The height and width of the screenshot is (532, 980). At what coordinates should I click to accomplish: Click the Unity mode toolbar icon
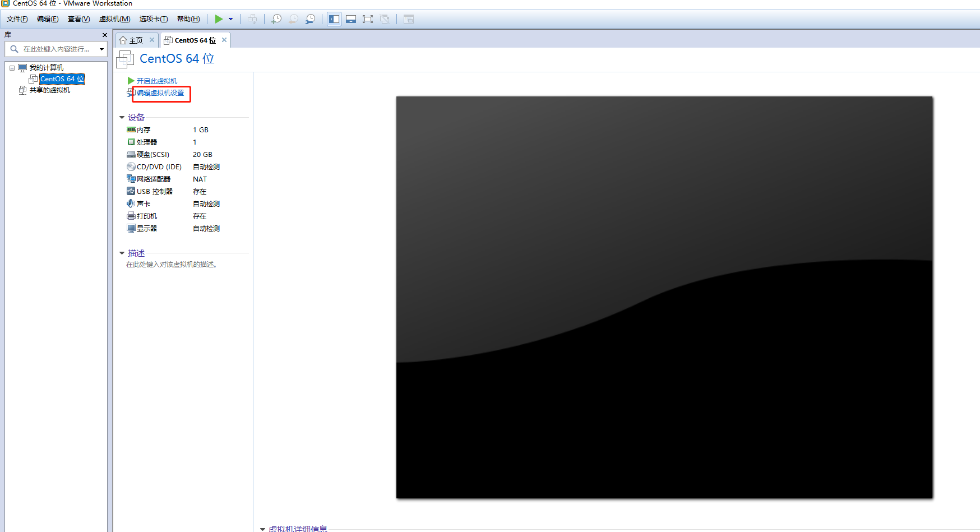click(385, 19)
